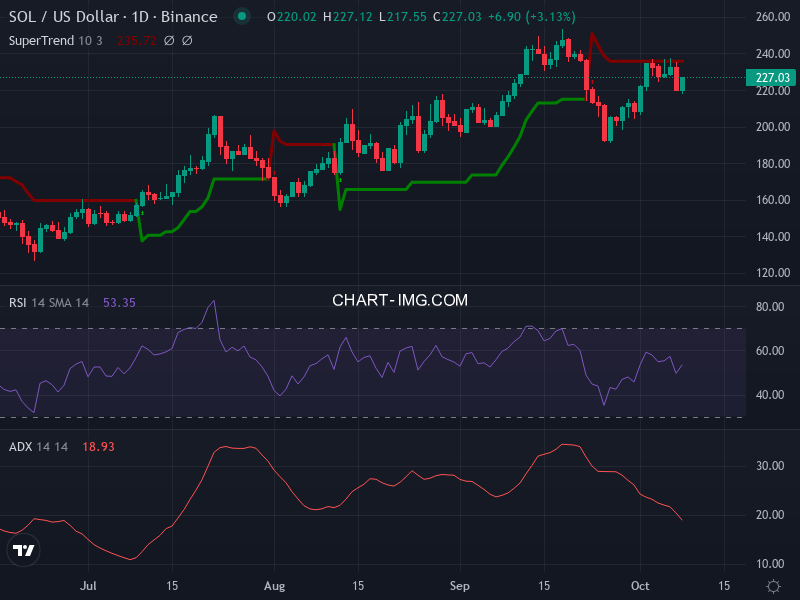
Task: Click the 227.03 current price label
Action: 773,78
